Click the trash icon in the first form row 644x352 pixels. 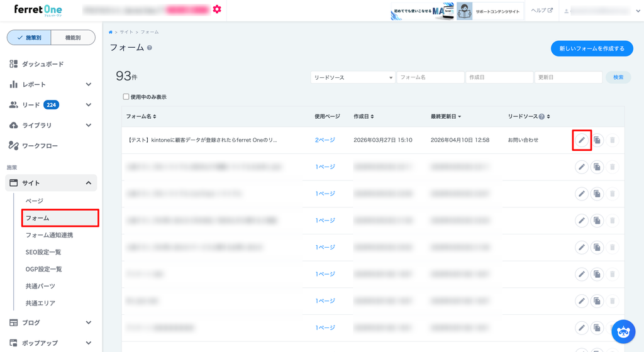[613, 140]
